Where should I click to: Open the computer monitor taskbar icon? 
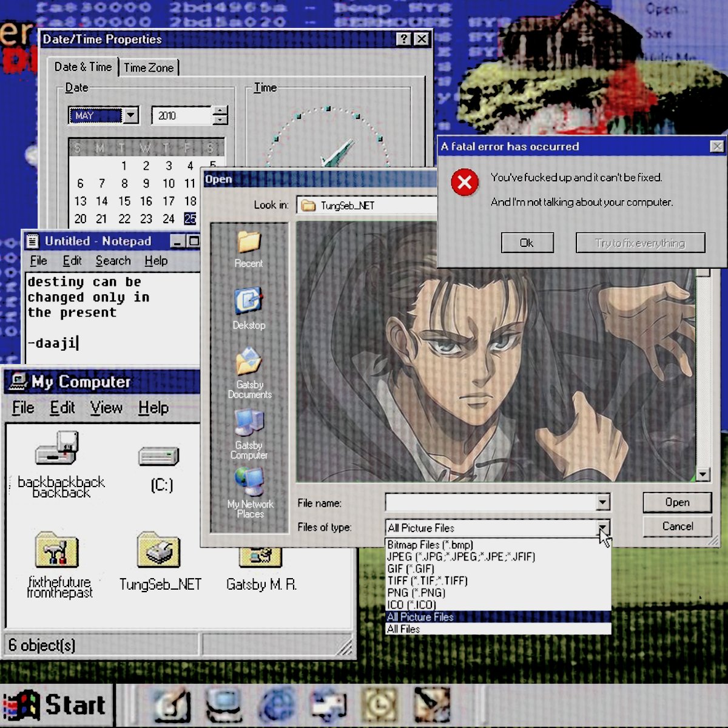coord(224,706)
